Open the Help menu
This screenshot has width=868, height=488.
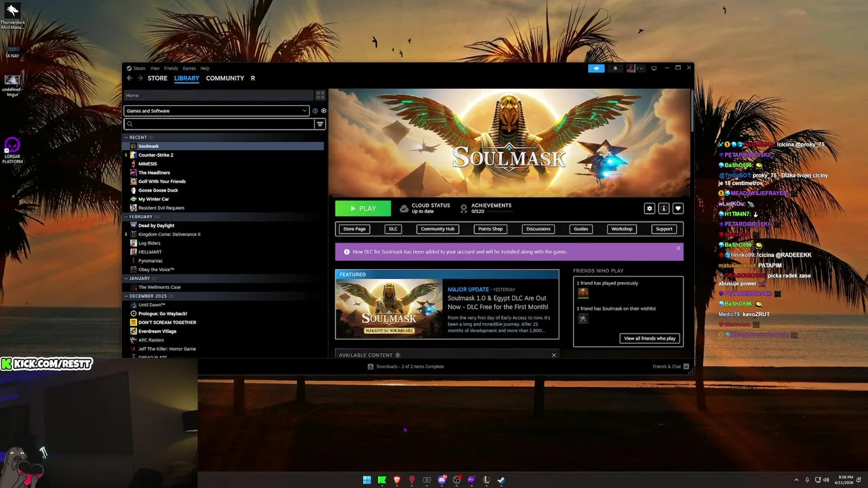click(x=205, y=68)
